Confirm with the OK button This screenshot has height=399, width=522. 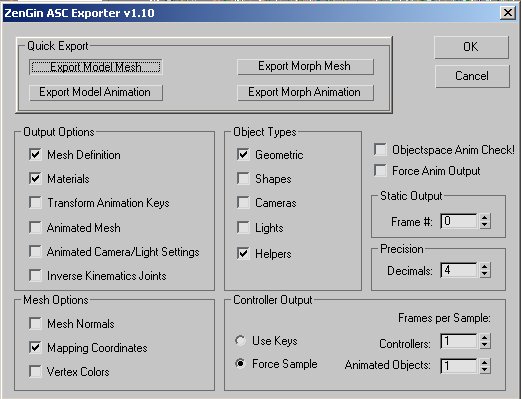pos(471,47)
